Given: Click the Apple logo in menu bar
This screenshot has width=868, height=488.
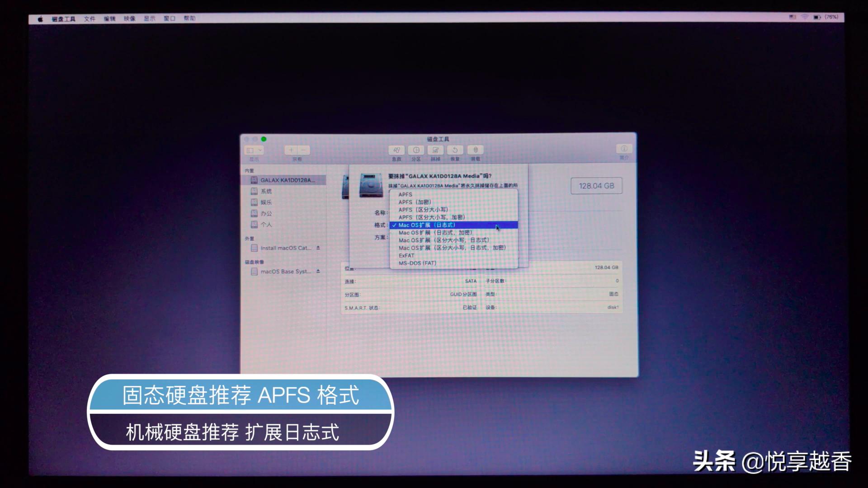Looking at the screenshot, I should tap(40, 19).
